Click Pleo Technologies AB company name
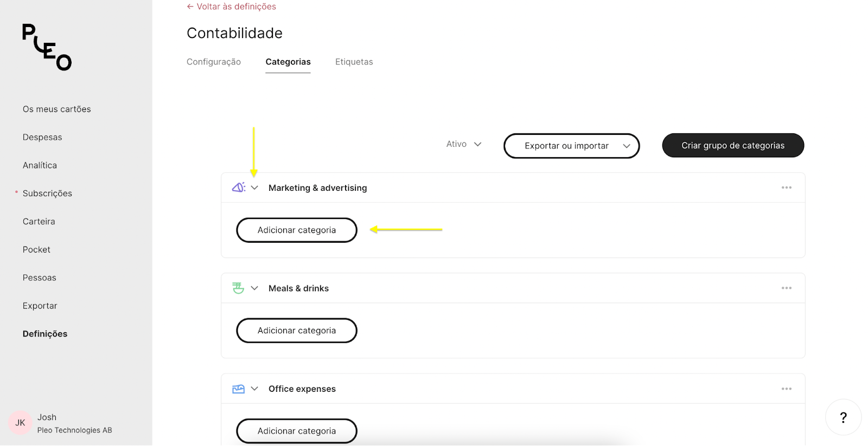 75,430
